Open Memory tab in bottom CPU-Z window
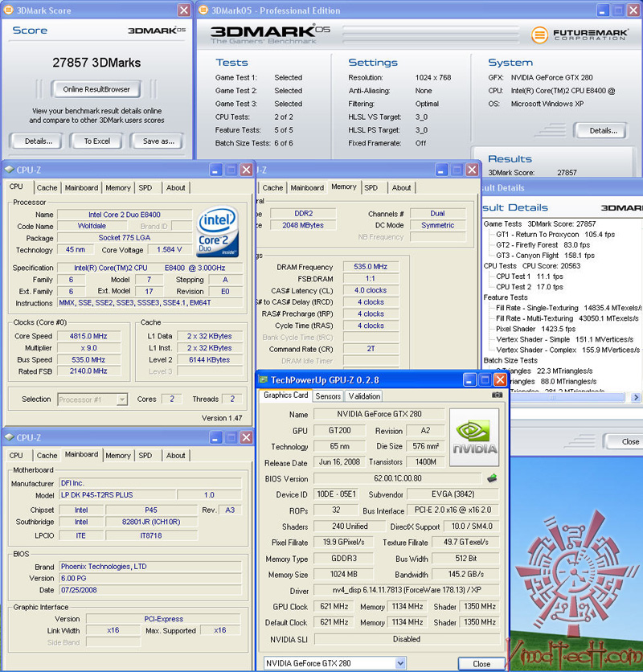 [118, 456]
